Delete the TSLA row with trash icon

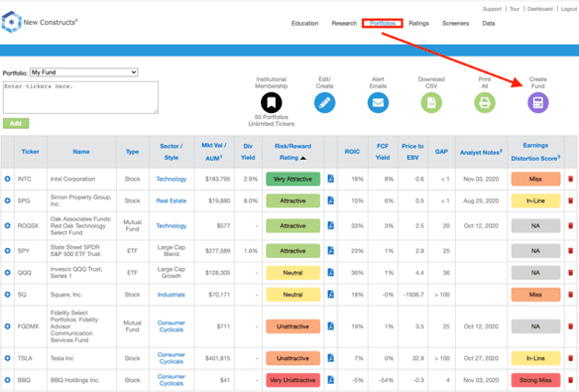(571, 358)
